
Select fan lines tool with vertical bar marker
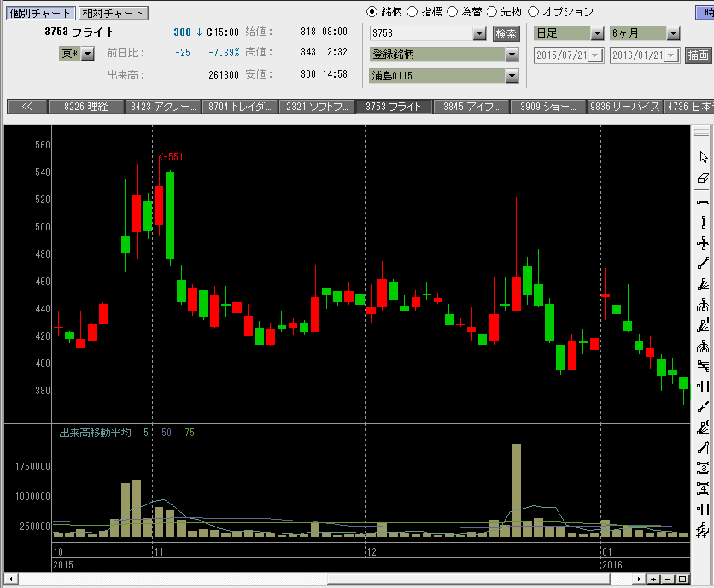click(703, 325)
